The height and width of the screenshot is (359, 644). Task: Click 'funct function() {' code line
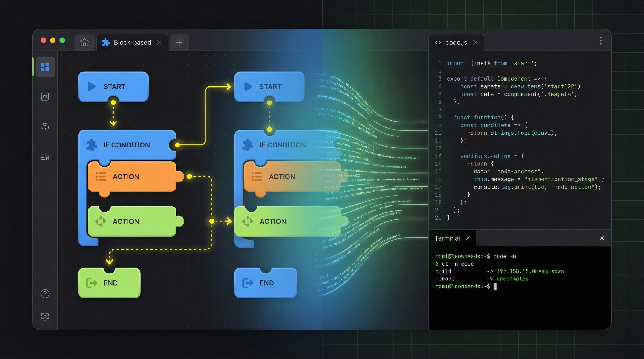[483, 117]
